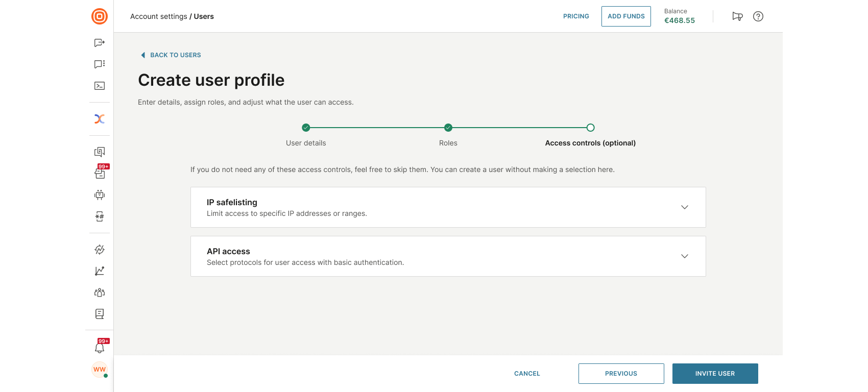Click the PRICING link
Viewport: 868px width, 392px height.
576,16
